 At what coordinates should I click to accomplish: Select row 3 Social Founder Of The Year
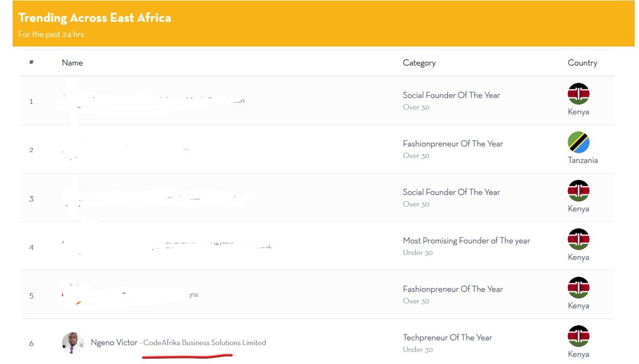pyautogui.click(x=452, y=192)
